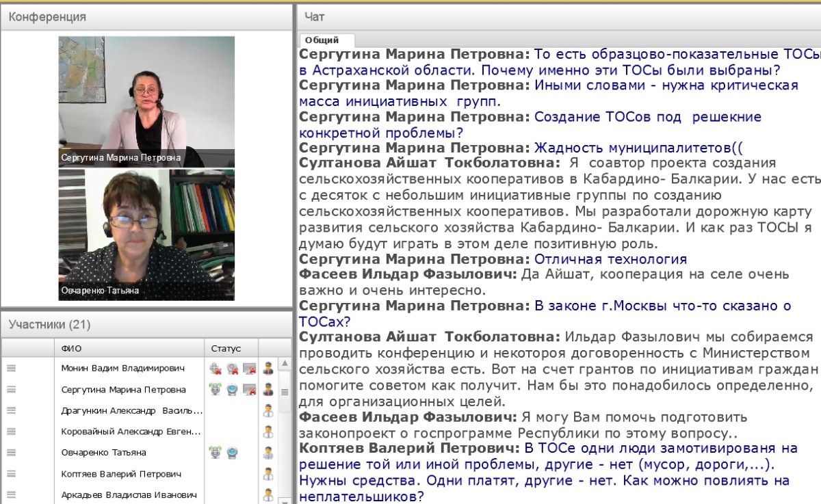Open row menu handle for Коровайный Александр

click(x=11, y=432)
